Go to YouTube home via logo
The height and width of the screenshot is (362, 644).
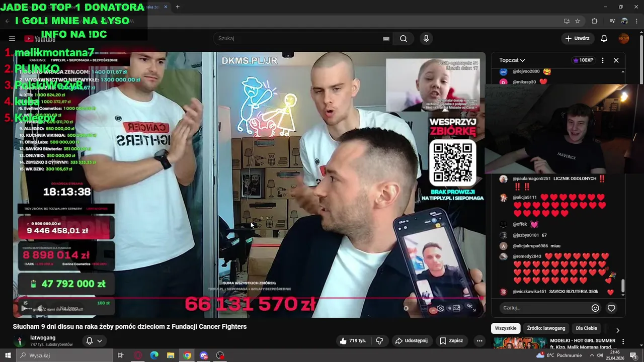point(40,39)
